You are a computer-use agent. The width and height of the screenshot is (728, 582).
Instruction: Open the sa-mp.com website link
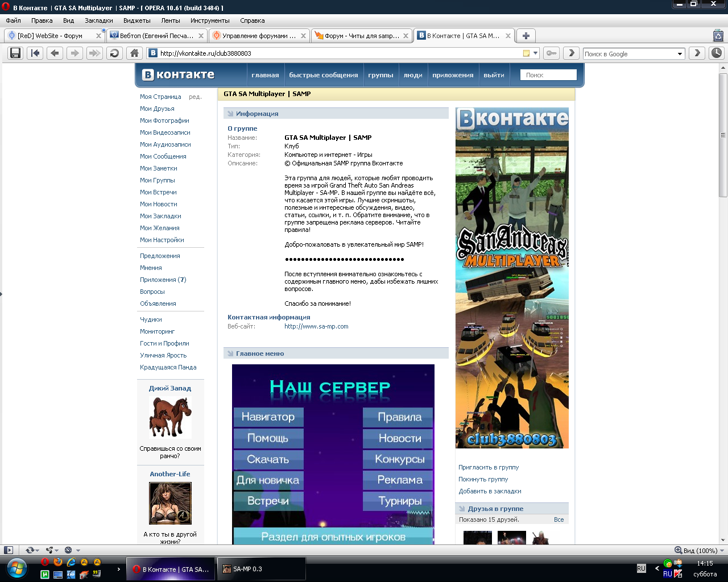(x=316, y=326)
